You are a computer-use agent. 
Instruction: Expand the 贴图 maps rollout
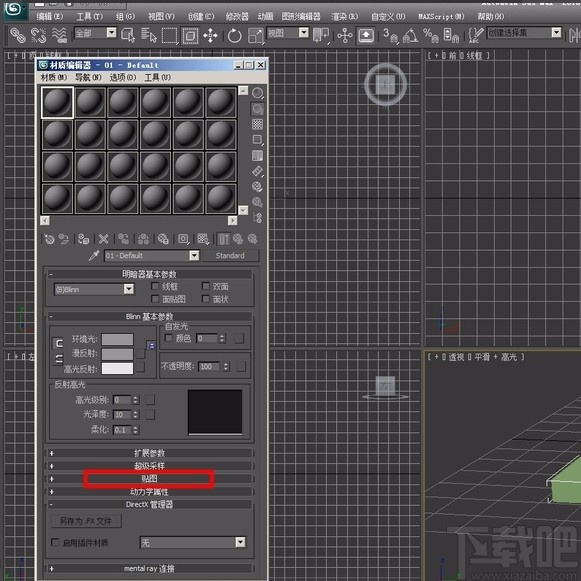(x=149, y=479)
